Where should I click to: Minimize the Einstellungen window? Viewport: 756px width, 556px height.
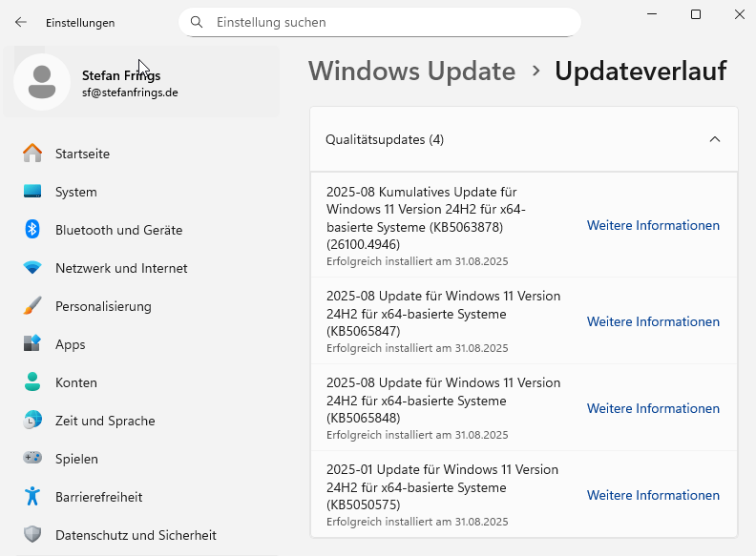[652, 14]
